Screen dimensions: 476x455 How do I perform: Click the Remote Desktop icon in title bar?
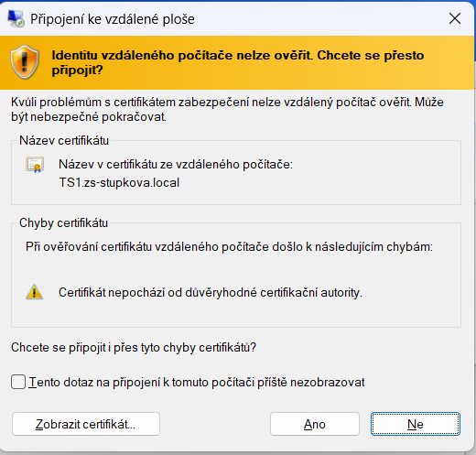16,19
